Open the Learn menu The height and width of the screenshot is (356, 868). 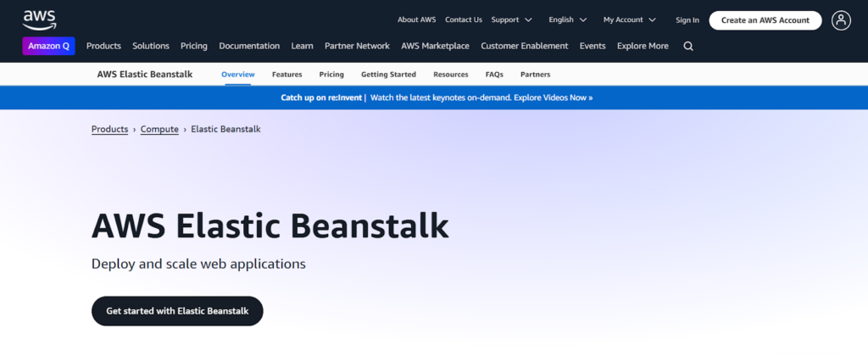tap(303, 46)
